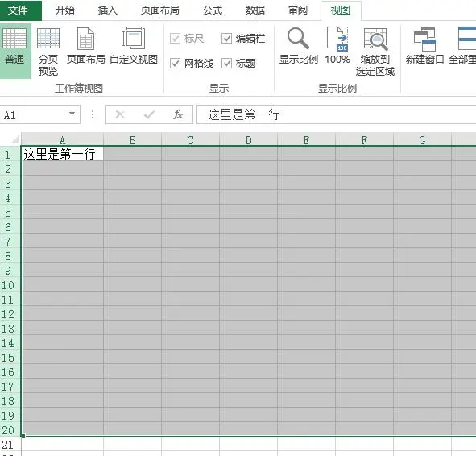Toggle the Gridlines (网格线) checkbox

pyautogui.click(x=175, y=63)
